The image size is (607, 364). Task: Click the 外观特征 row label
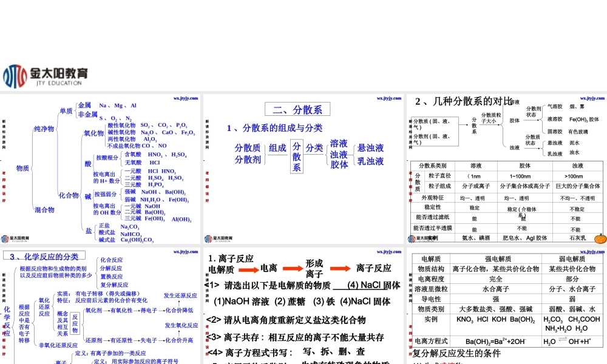pyautogui.click(x=432, y=198)
